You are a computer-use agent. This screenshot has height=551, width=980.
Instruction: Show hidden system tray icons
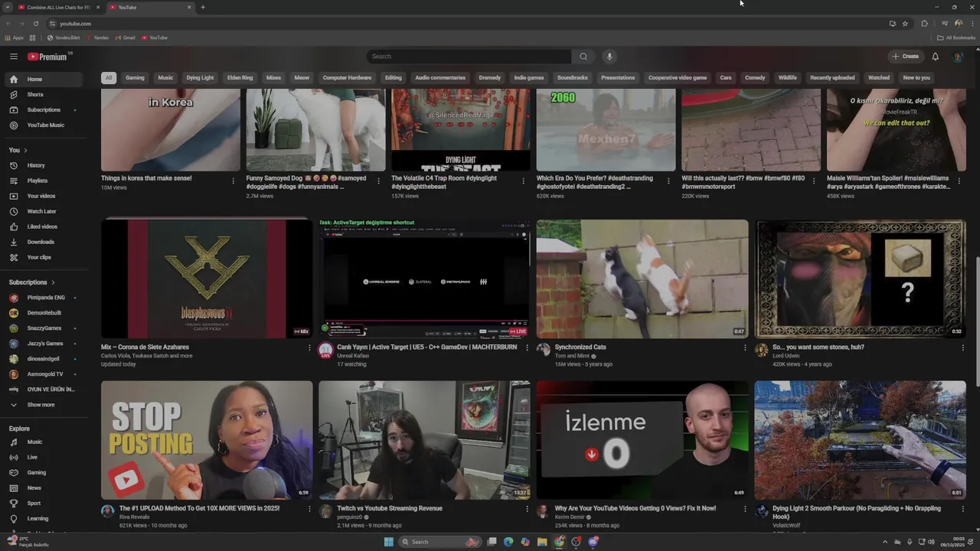tap(885, 542)
